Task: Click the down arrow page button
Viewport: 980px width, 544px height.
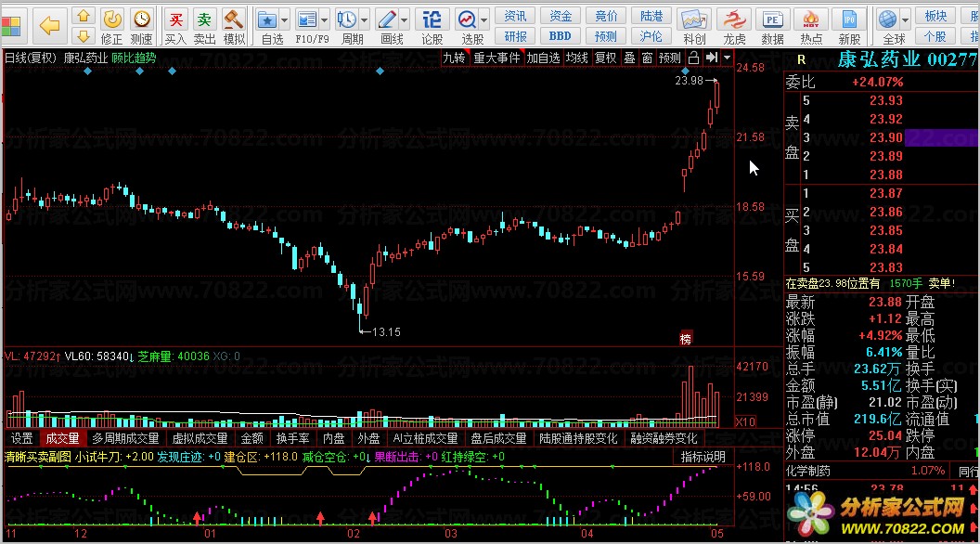Action: pyautogui.click(x=84, y=36)
